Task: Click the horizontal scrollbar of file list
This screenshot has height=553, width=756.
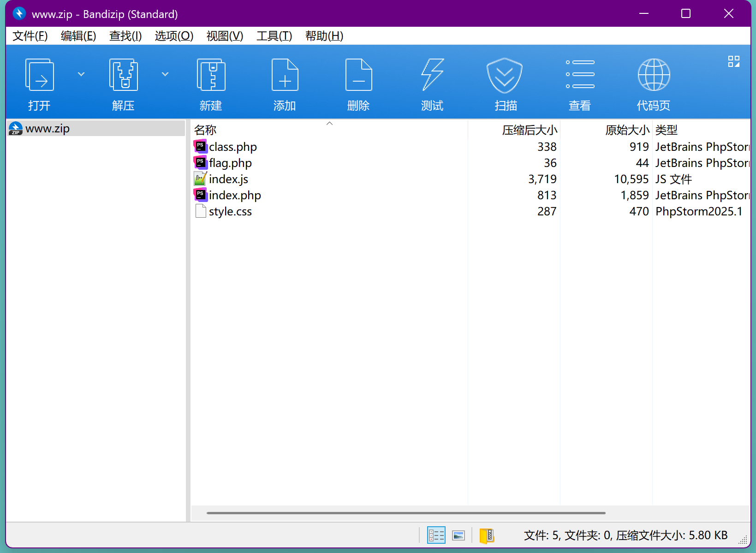Action: (406, 513)
